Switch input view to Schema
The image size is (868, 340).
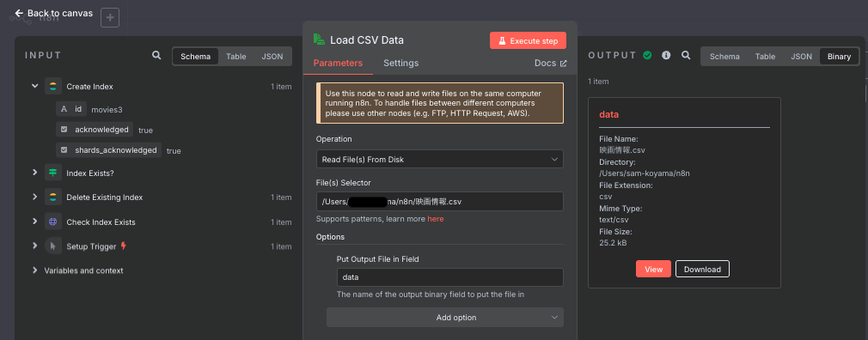[195, 57]
